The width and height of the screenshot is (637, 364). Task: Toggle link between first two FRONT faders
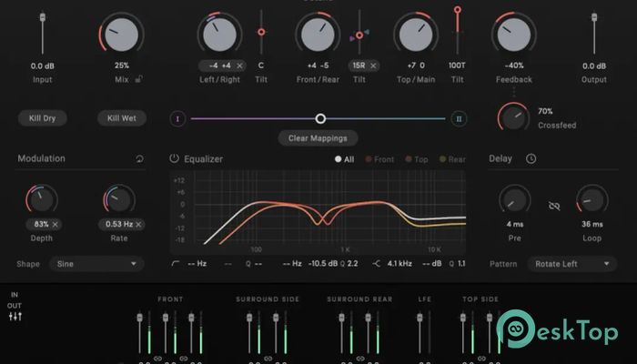coord(157,359)
